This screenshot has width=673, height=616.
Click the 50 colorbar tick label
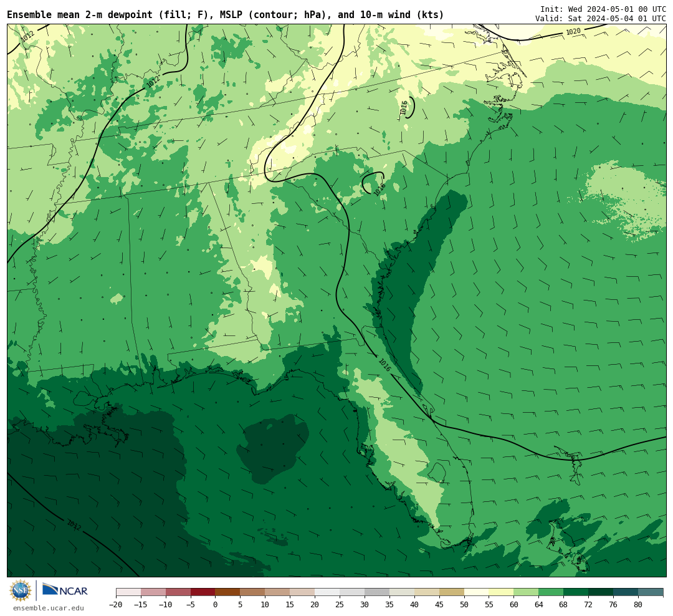click(x=464, y=605)
